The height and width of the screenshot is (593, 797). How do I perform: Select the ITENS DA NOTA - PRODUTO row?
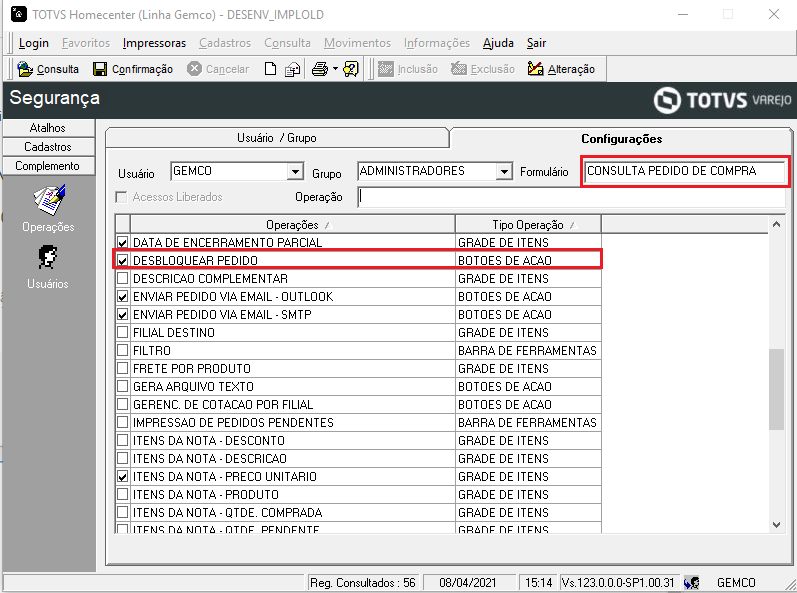pyautogui.click(x=358, y=494)
